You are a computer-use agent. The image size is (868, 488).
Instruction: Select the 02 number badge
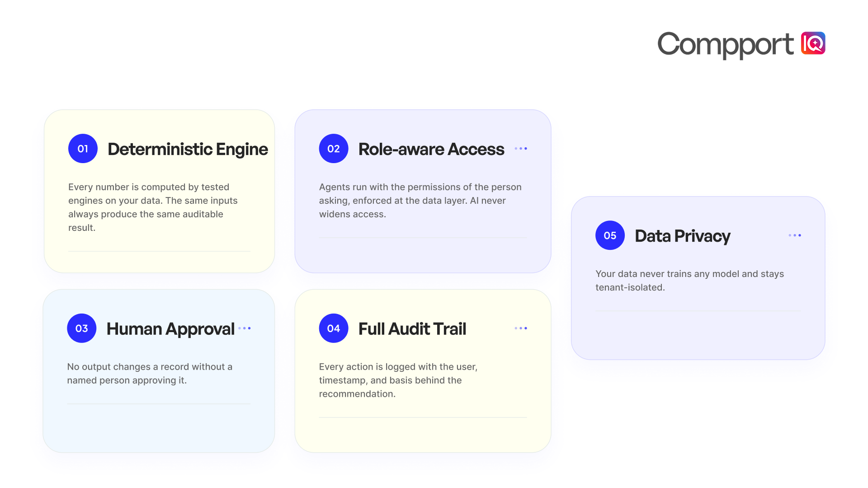pos(334,149)
